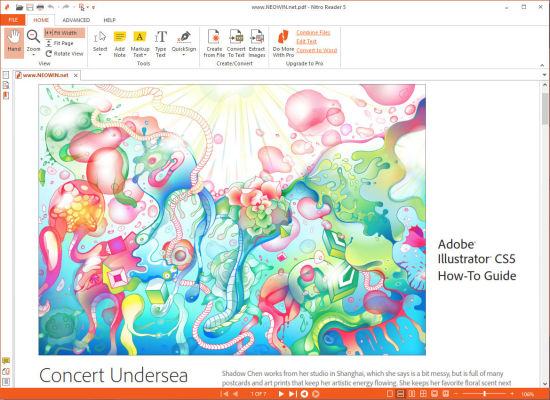Screen dimensions: 550x400
Task: Expand the QuickSign dropdown arrow
Action: click(184, 55)
